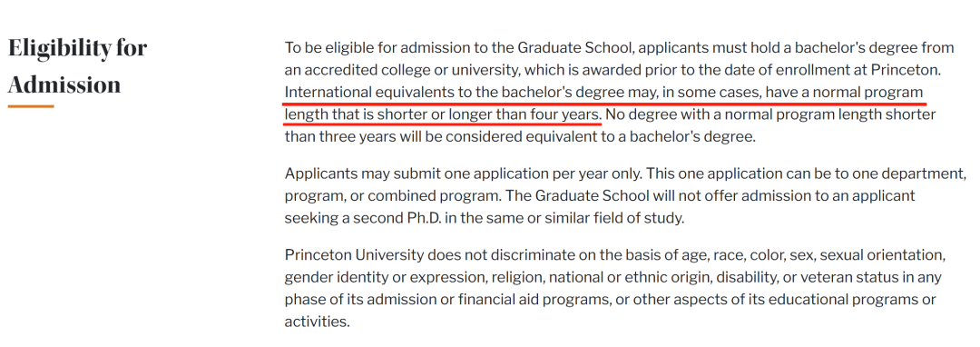Click the final word "activities."
This screenshot has height=347, width=980.
pyautogui.click(x=318, y=322)
